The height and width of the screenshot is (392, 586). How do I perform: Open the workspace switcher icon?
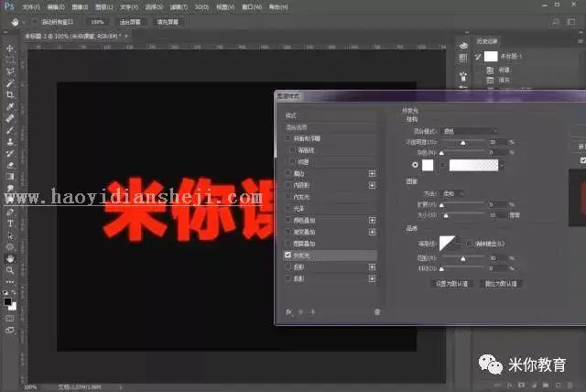570,22
